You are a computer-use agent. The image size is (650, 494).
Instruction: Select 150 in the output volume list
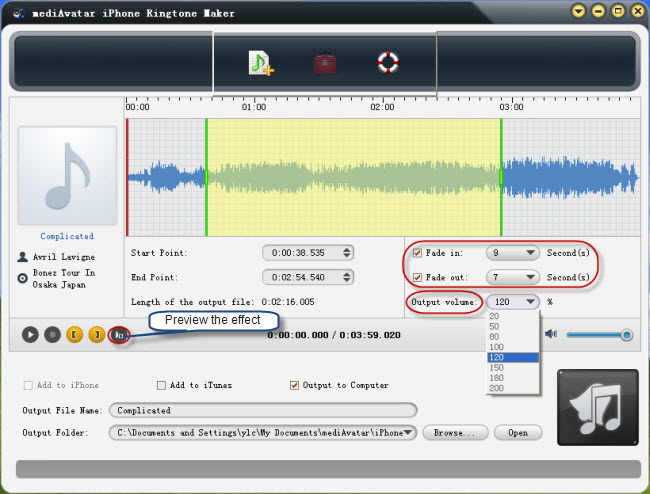pos(513,368)
